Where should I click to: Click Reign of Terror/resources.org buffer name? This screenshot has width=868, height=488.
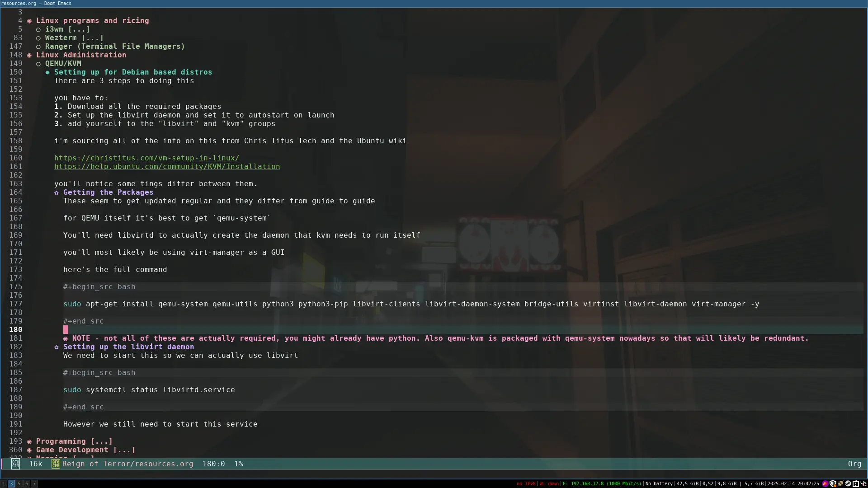pos(127,464)
